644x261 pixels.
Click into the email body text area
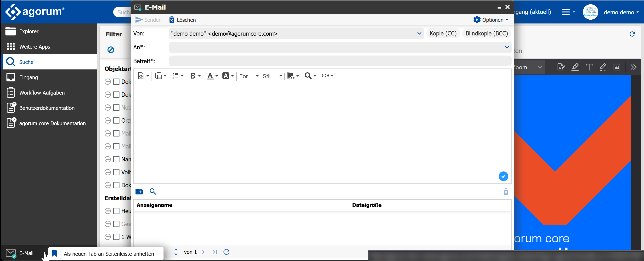pos(322,133)
